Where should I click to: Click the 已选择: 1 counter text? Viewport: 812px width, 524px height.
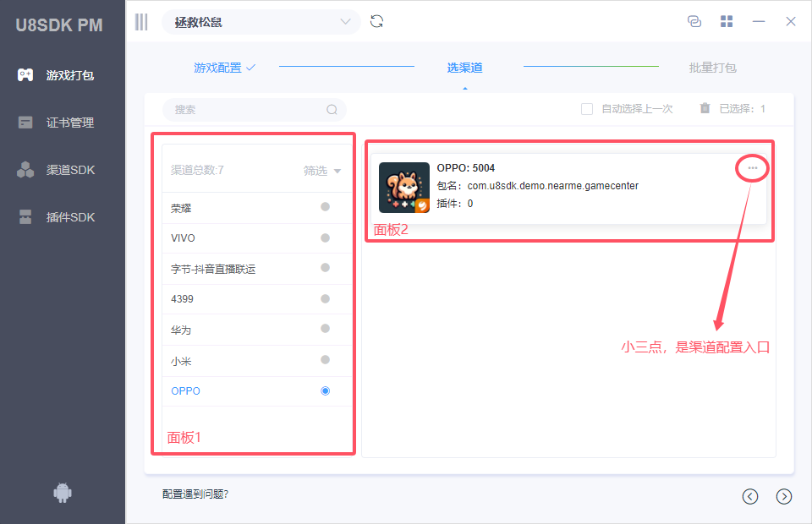[742, 109]
